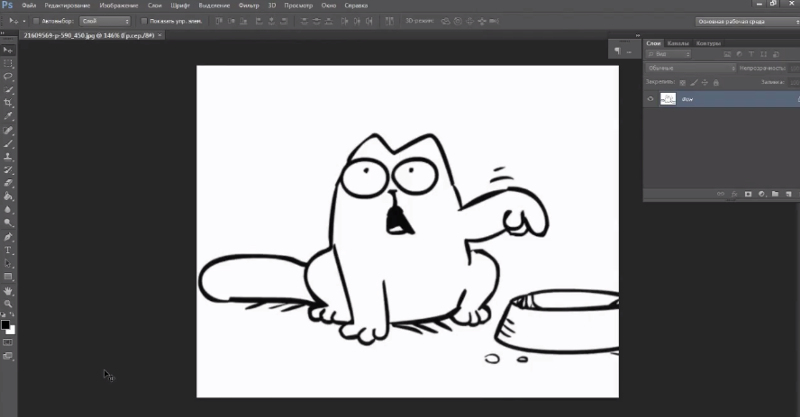This screenshot has width=800, height=417.
Task: Select the Clone Stamp tool
Action: pos(8,157)
